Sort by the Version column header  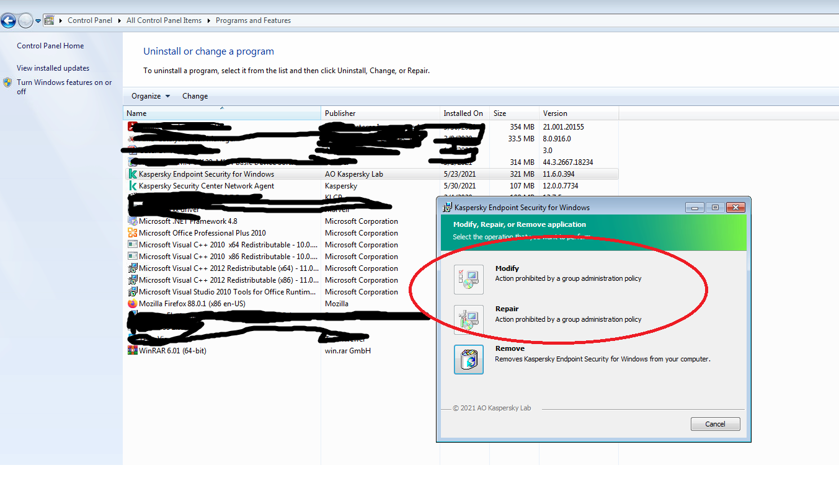tap(579, 113)
